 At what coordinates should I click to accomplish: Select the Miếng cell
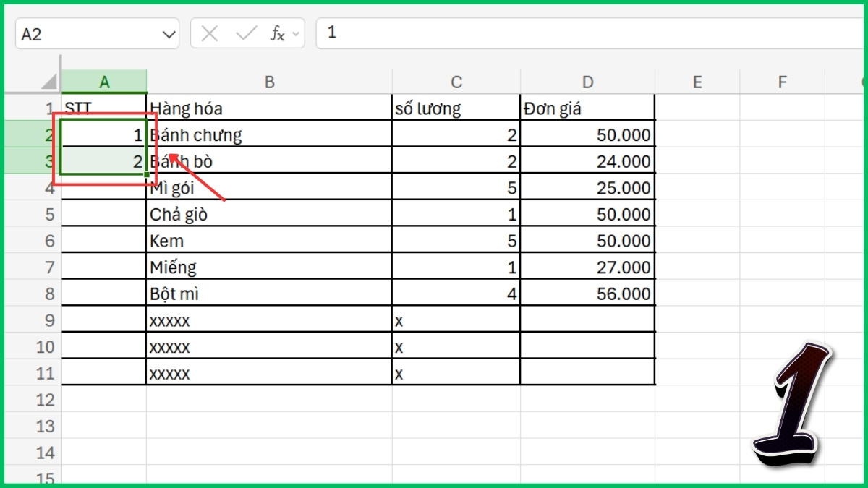pos(270,267)
